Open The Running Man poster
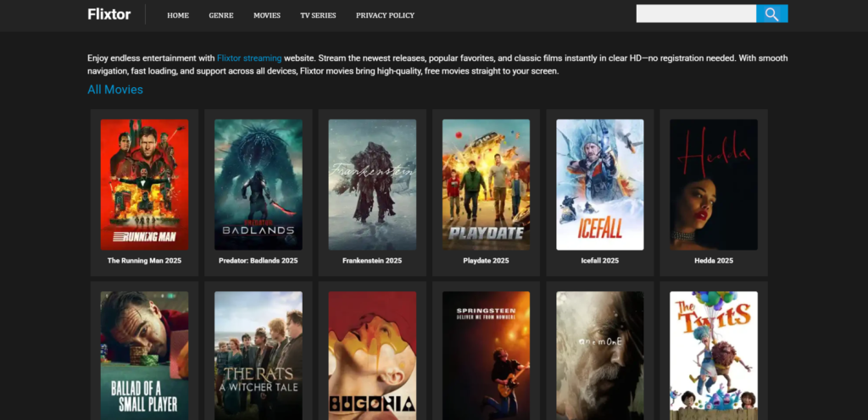Image resolution: width=868 pixels, height=420 pixels. tap(144, 185)
